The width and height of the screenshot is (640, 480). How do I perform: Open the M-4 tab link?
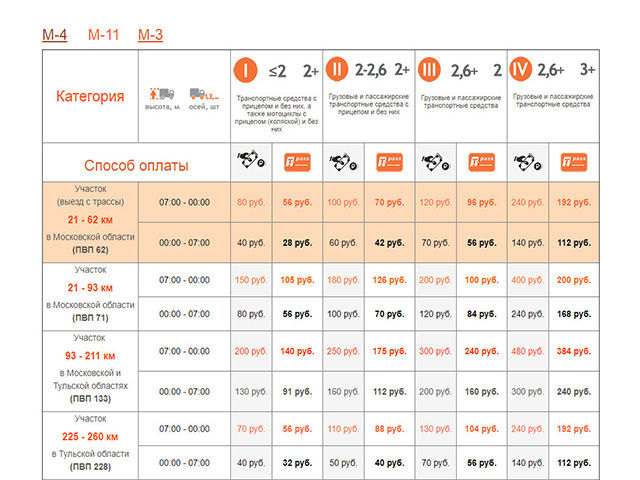pyautogui.click(x=55, y=35)
